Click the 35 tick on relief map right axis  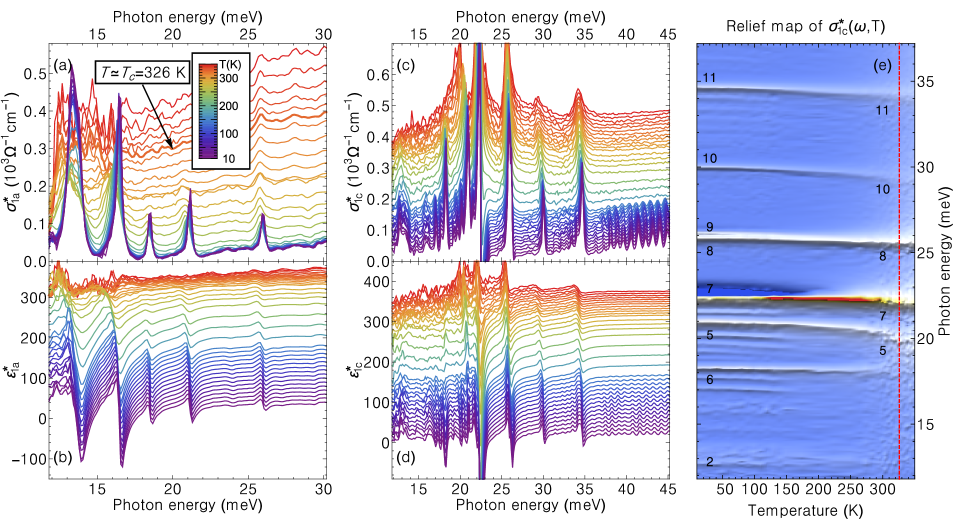pyautogui.click(x=926, y=82)
